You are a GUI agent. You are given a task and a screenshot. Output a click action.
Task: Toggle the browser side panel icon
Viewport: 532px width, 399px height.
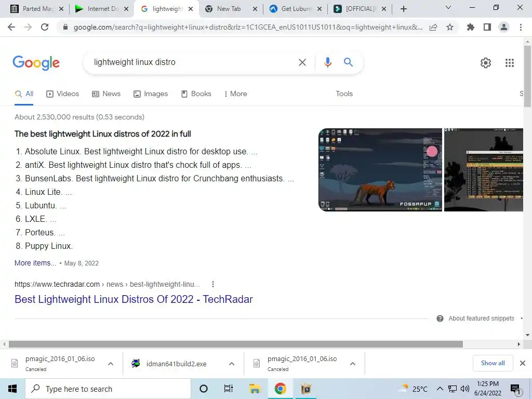487,27
